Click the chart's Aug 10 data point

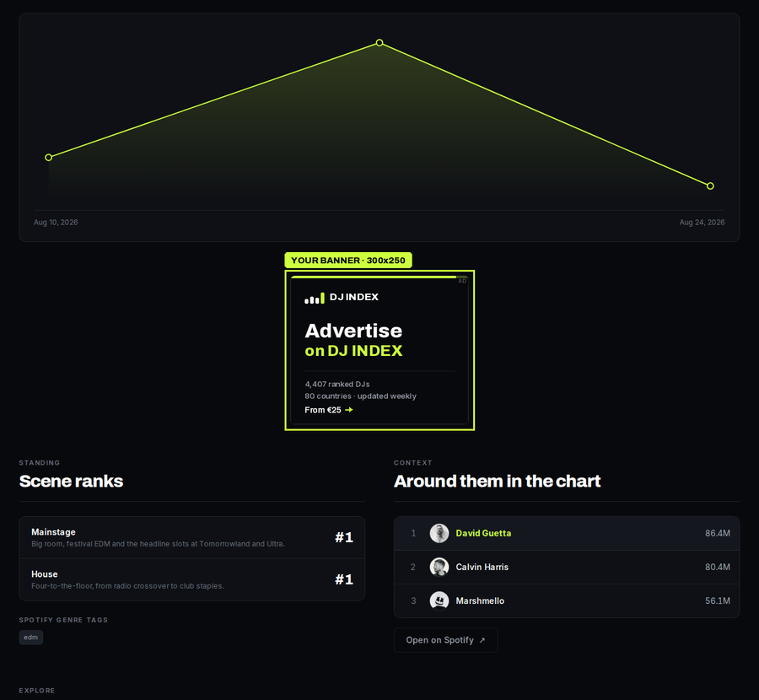pyautogui.click(x=48, y=158)
